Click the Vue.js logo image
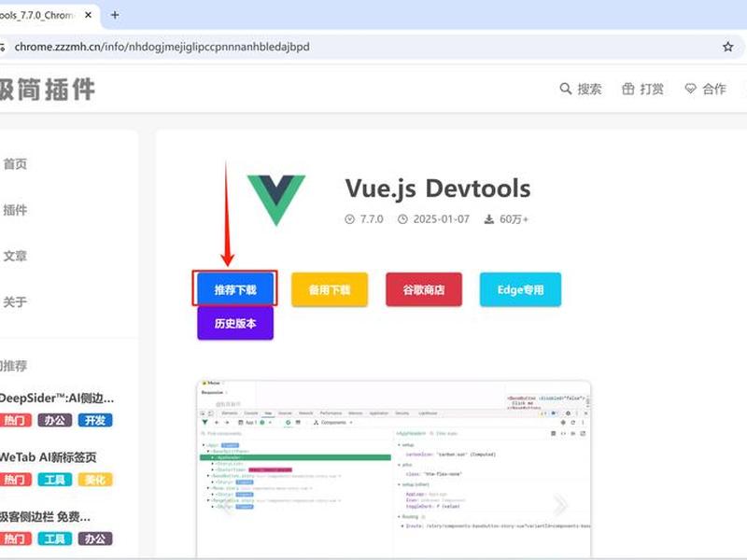Image resolution: width=747 pixels, height=560 pixels. tap(276, 200)
